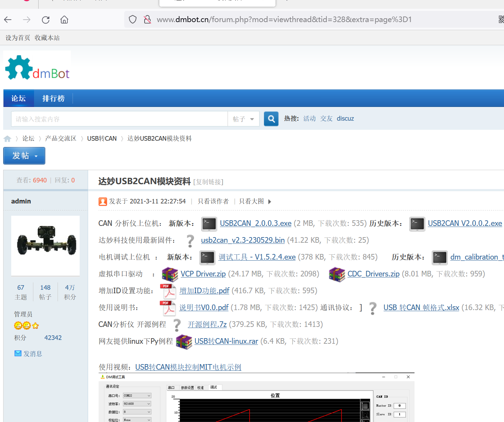Click the WinRAR icon beside VCP Driver.zip
This screenshot has height=422, width=504.
click(x=170, y=274)
